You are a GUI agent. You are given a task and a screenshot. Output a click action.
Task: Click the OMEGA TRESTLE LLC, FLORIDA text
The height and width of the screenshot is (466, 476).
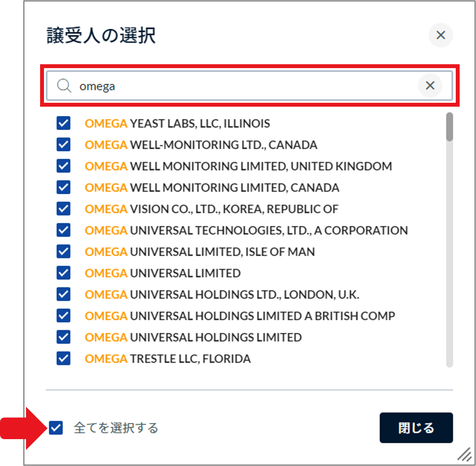pyautogui.click(x=168, y=359)
